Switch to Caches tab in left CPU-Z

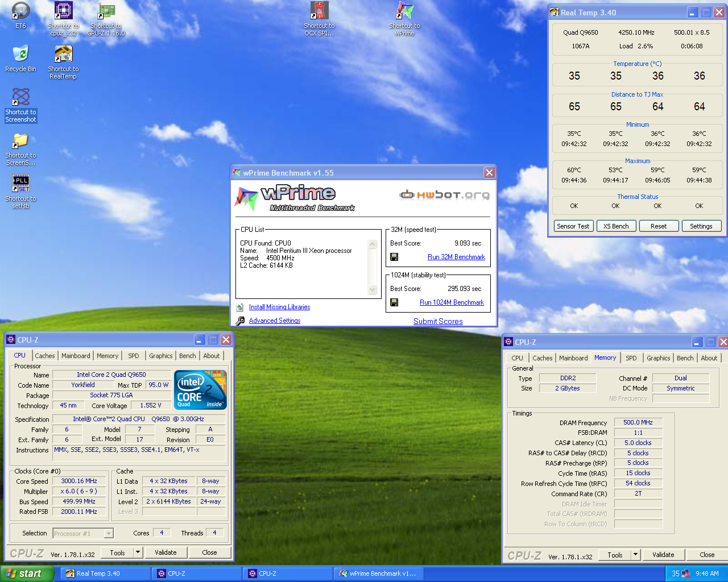[x=45, y=356]
